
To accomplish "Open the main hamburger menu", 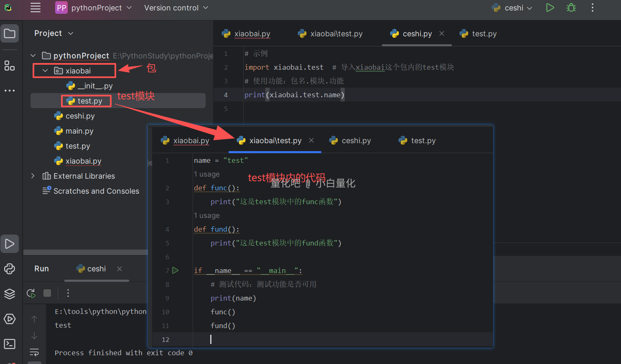I will click(x=36, y=8).
